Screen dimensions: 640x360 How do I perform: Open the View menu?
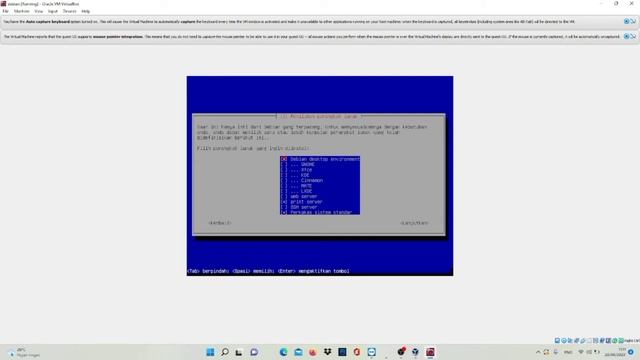(38, 11)
